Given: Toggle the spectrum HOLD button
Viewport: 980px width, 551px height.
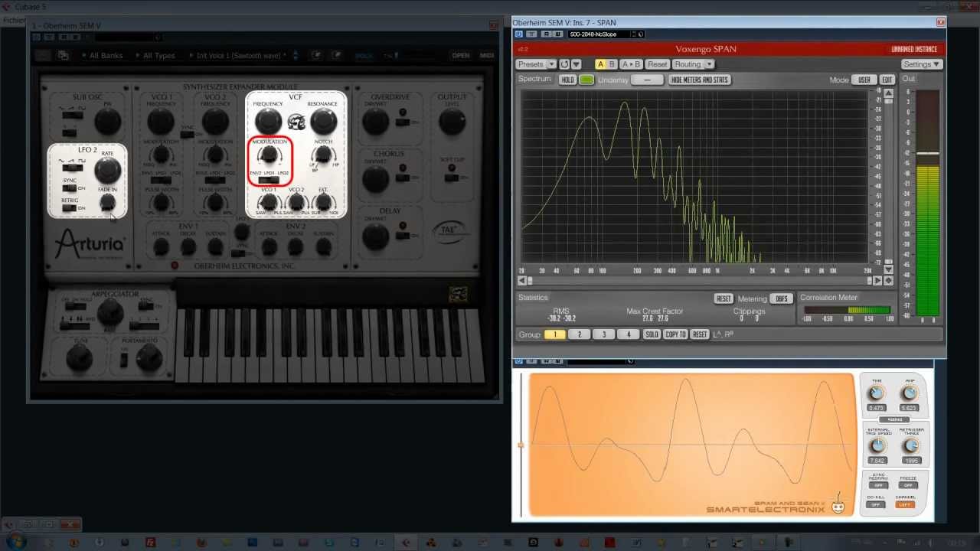Looking at the screenshot, I should tap(567, 80).
